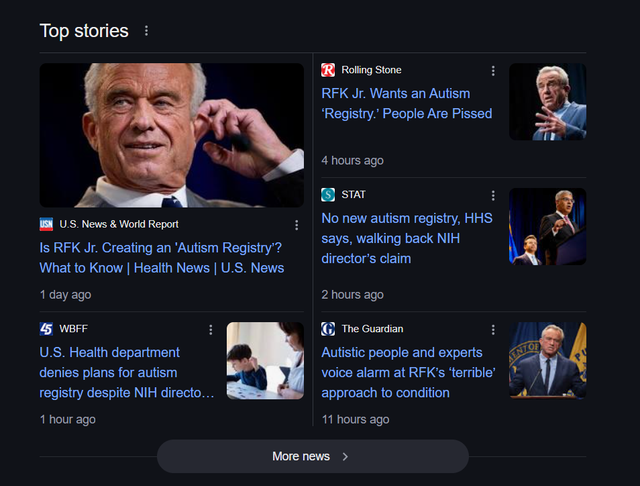This screenshot has height=486, width=640.
Task: Click the WBFF story thumbnail of child at table
Action: 265,361
